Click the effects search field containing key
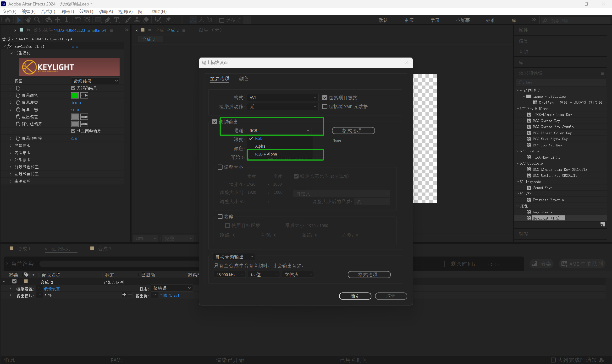The height and width of the screenshot is (364, 612). [561, 82]
